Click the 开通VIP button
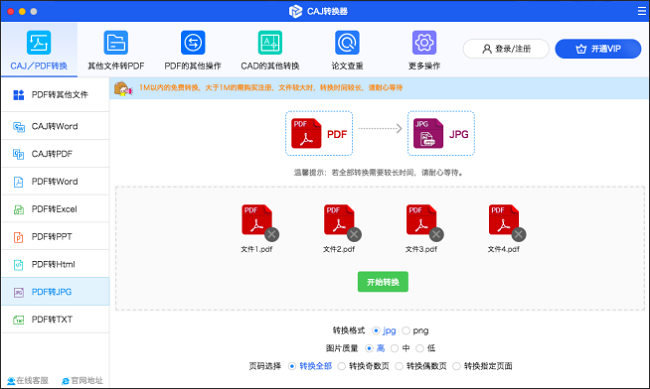Screen dimensions: 650x389 (598, 49)
